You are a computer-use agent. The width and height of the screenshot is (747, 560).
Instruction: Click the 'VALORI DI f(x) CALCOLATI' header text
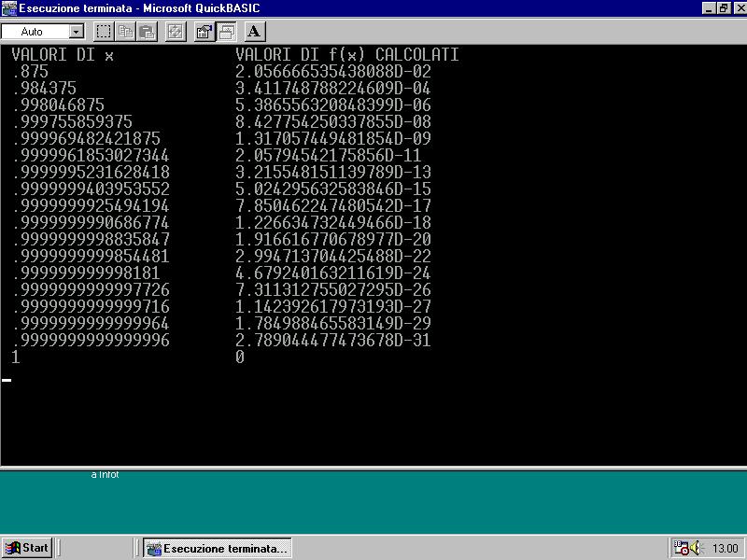pos(346,55)
